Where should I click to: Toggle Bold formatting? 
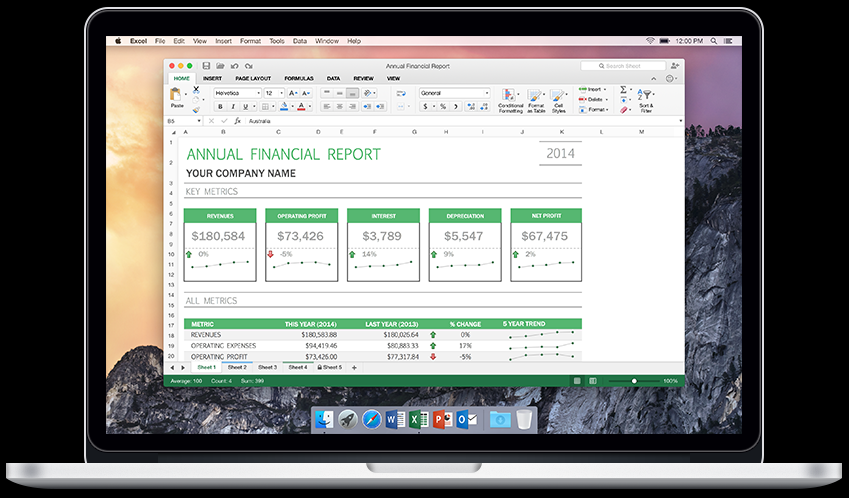220,107
